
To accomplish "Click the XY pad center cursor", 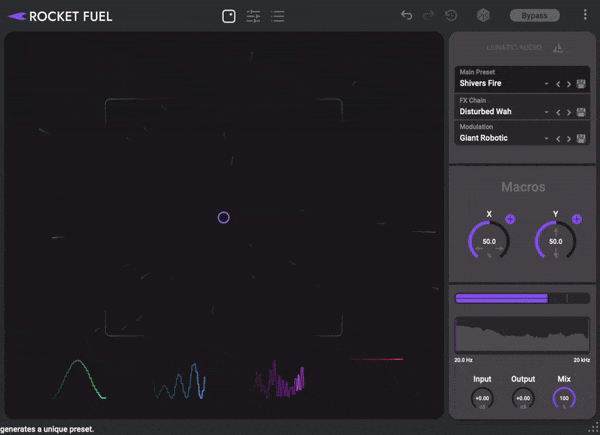I will point(224,217).
